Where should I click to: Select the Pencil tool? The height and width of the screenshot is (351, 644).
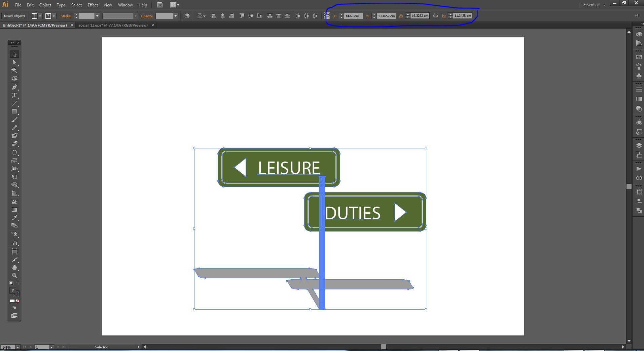(14, 128)
